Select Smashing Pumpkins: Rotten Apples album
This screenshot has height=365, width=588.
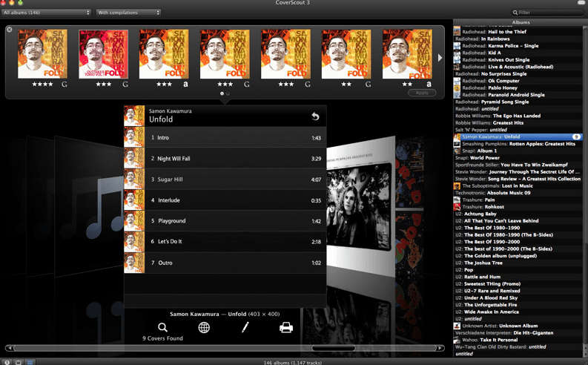point(518,144)
